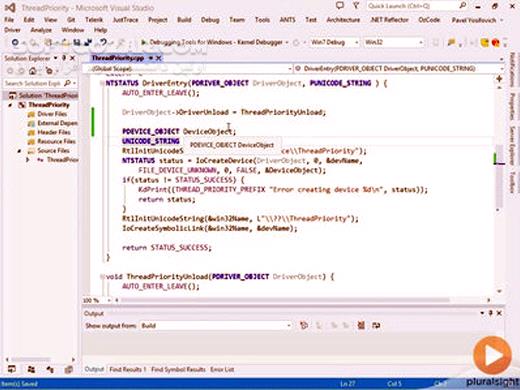520x390 pixels.
Task: Switch to Find Results 1 tab
Action: (128, 369)
